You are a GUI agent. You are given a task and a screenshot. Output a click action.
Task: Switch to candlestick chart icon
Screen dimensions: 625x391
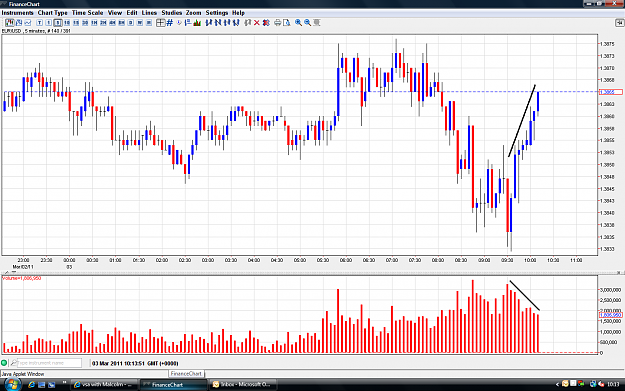pyautogui.click(x=10, y=23)
